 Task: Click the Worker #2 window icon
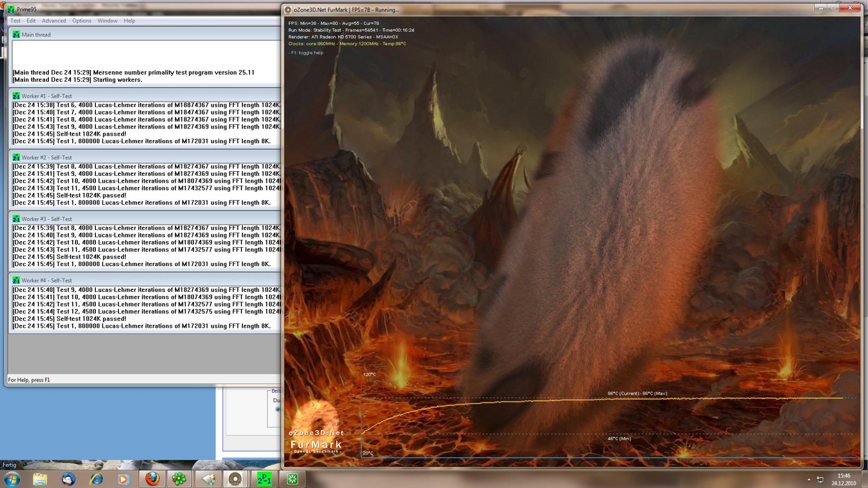16,157
